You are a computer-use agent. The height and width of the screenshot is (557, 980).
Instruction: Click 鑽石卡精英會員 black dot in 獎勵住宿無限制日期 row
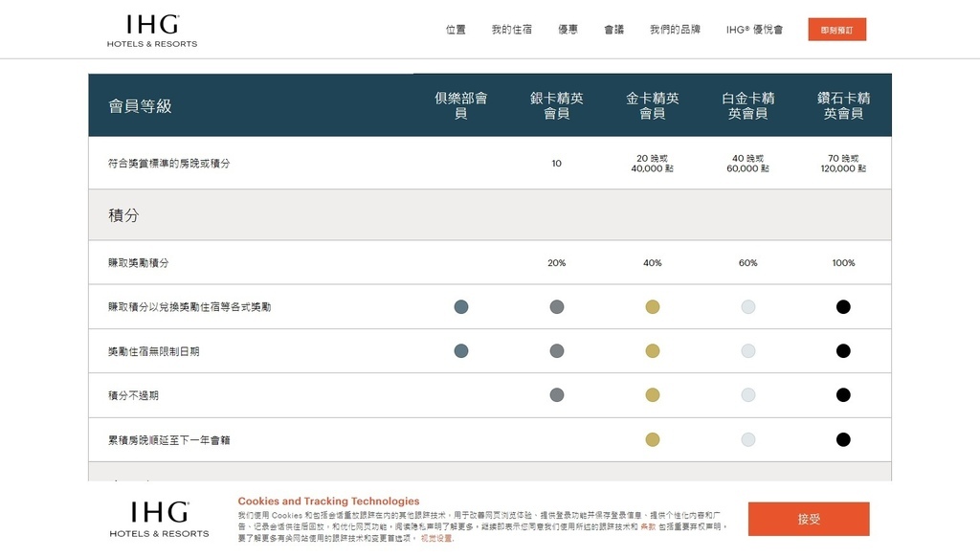tap(843, 350)
